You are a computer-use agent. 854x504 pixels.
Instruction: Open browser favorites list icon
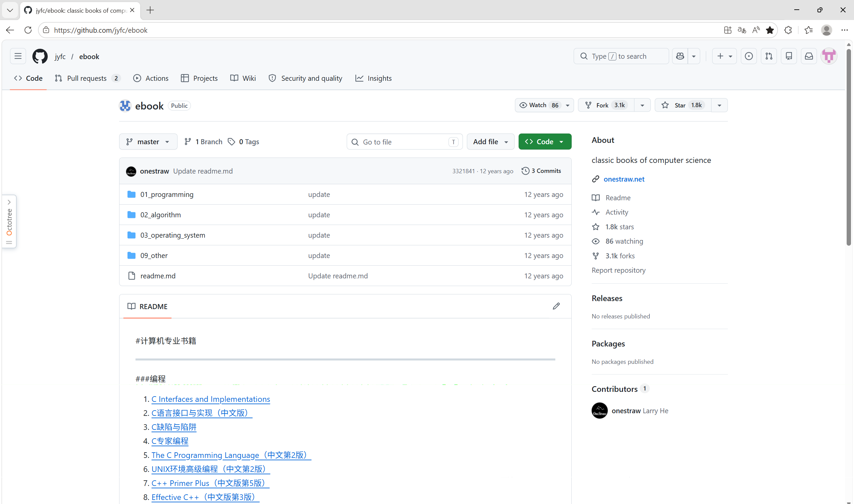pyautogui.click(x=809, y=30)
